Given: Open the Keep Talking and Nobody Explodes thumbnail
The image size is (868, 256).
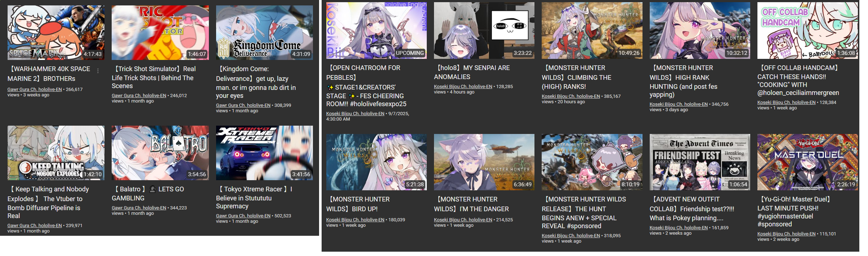Looking at the screenshot, I should (56, 153).
